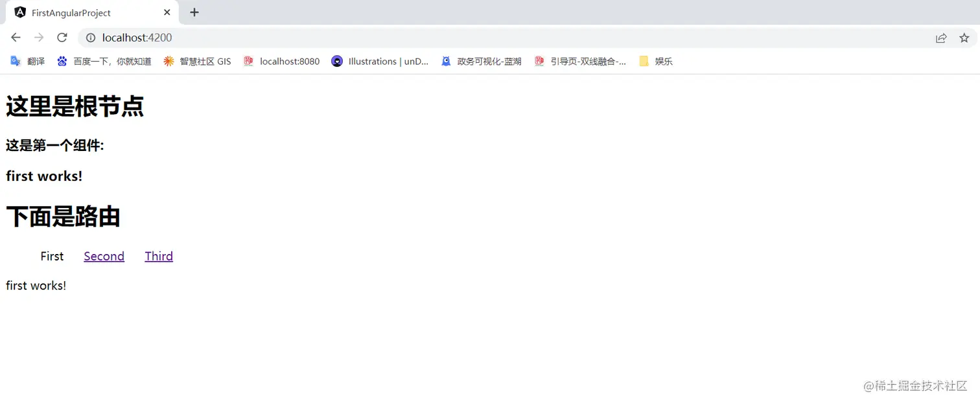The height and width of the screenshot is (405, 980).
Task: Click the 这是第一个组件: text
Action: tap(55, 145)
